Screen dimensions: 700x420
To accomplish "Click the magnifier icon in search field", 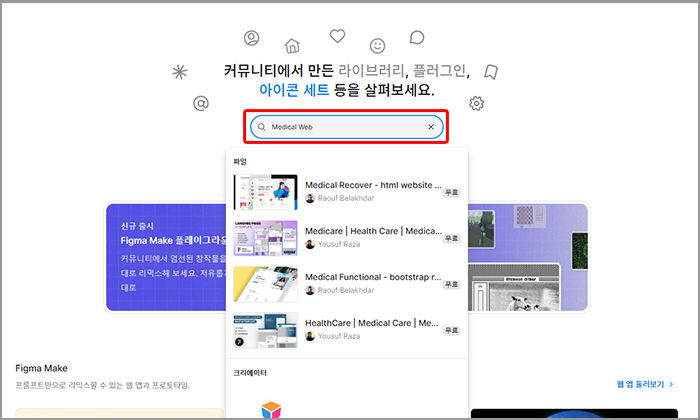I will click(x=262, y=127).
